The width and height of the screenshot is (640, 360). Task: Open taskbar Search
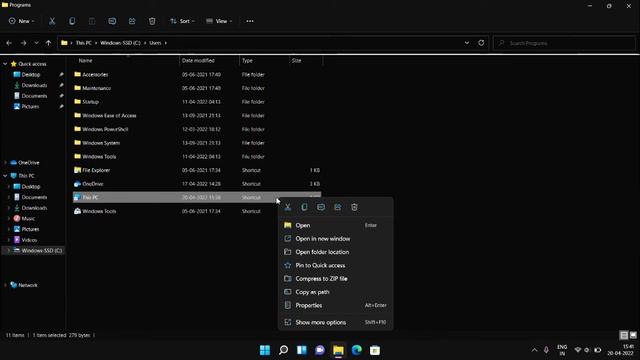[283, 350]
